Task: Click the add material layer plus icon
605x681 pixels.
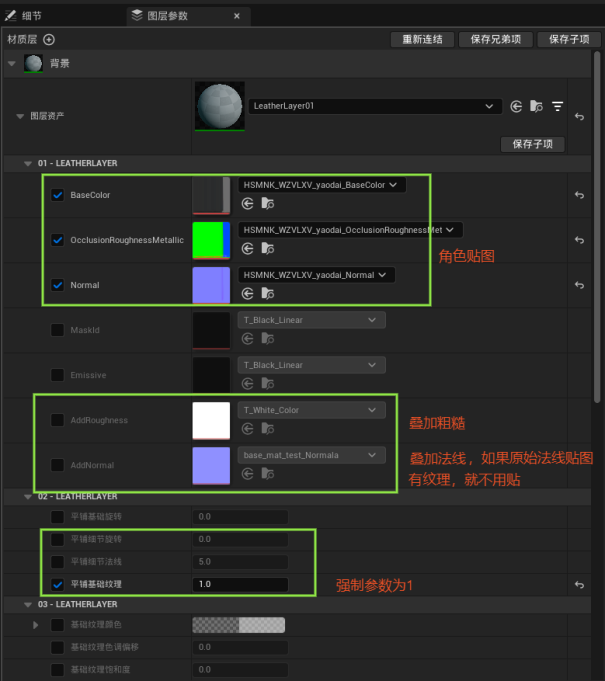Action: [49, 40]
